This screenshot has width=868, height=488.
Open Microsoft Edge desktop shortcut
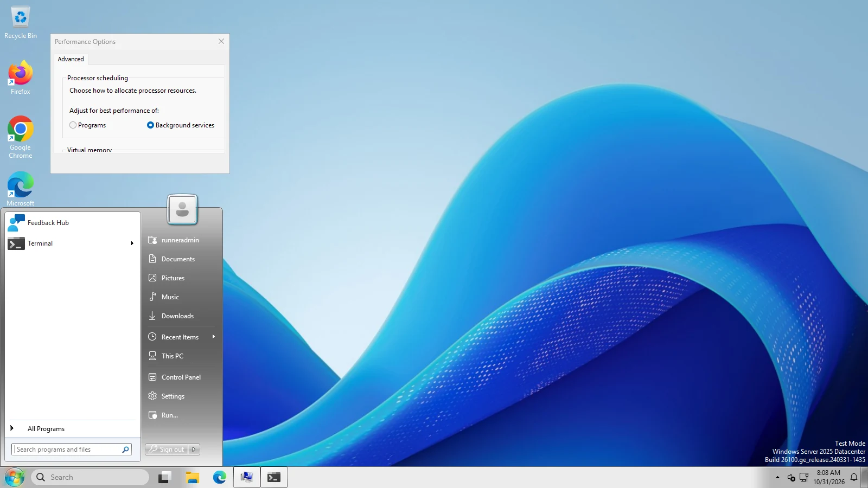21,189
